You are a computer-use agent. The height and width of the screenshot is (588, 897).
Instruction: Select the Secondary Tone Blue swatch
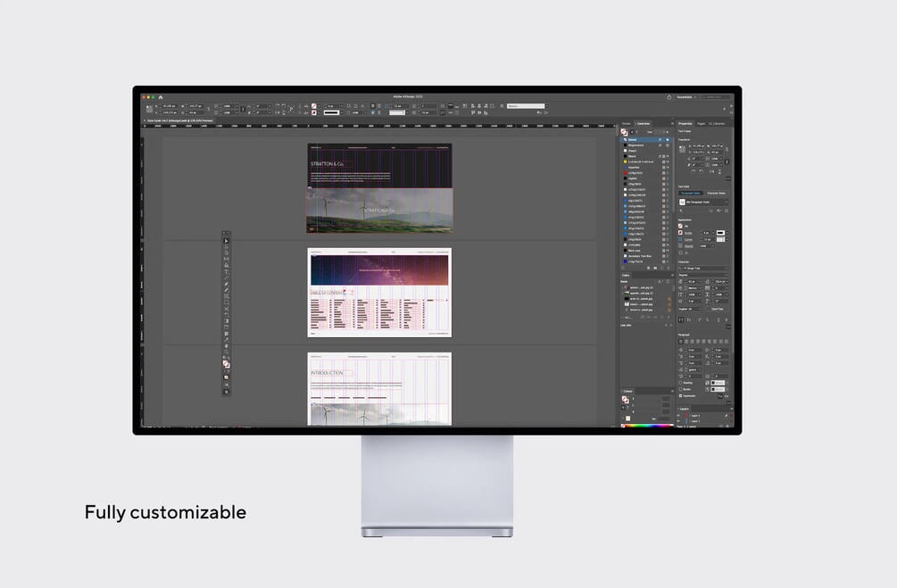point(645,256)
